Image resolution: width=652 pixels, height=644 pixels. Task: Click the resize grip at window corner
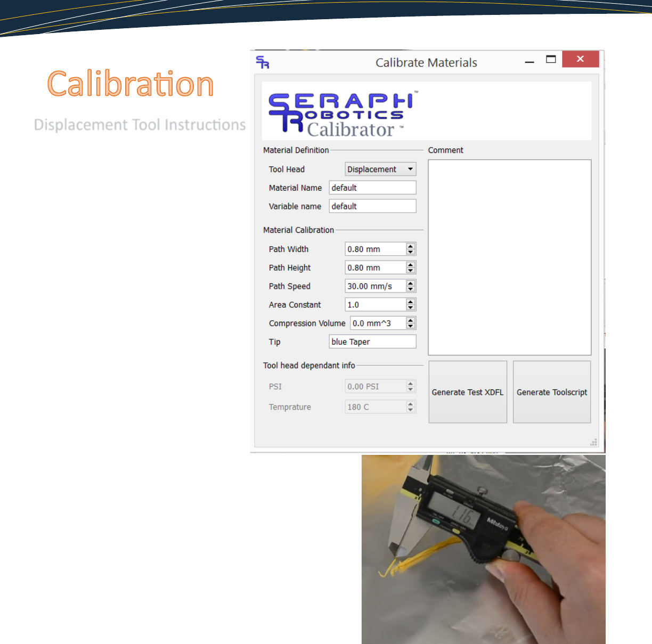pos(593,442)
